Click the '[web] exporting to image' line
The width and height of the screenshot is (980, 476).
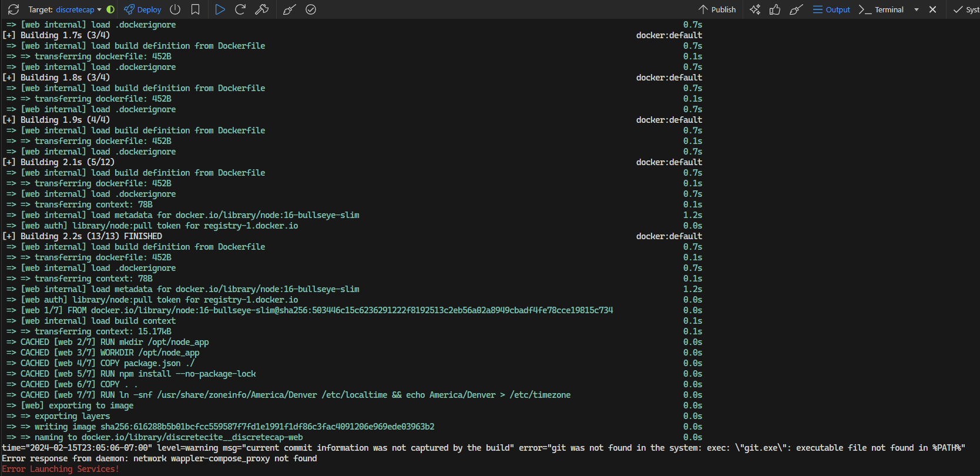pyautogui.click(x=70, y=405)
